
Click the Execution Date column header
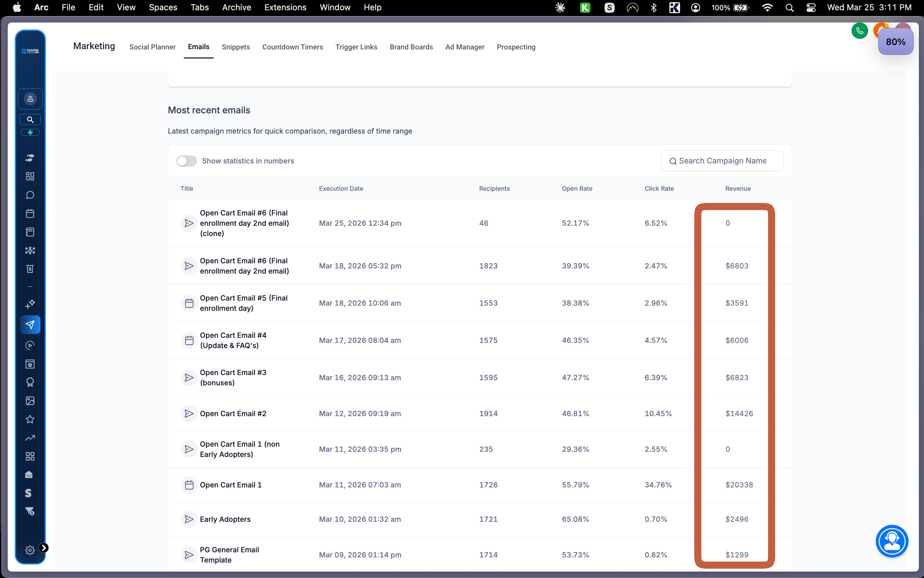click(341, 188)
